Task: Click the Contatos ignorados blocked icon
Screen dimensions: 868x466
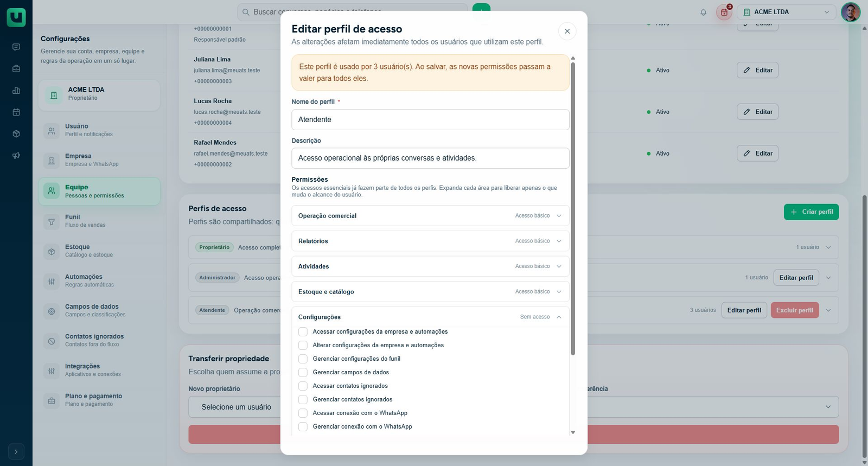Action: (x=52, y=341)
